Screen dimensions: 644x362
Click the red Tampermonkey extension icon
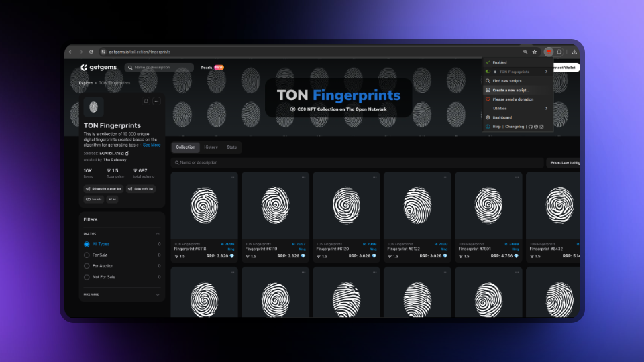click(549, 52)
